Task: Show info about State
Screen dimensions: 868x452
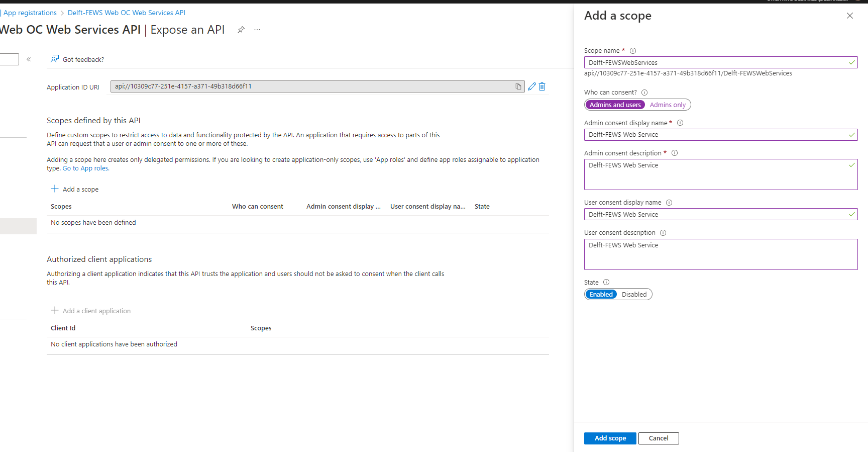Action: pyautogui.click(x=606, y=282)
